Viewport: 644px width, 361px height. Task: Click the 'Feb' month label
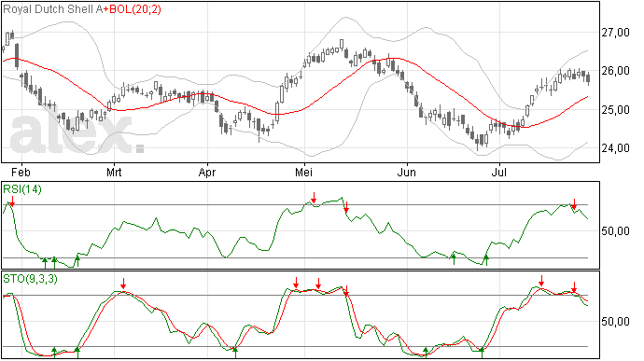pyautogui.click(x=21, y=172)
